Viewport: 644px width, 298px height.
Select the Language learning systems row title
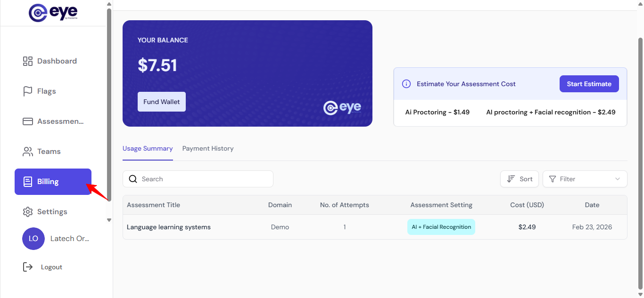169,227
